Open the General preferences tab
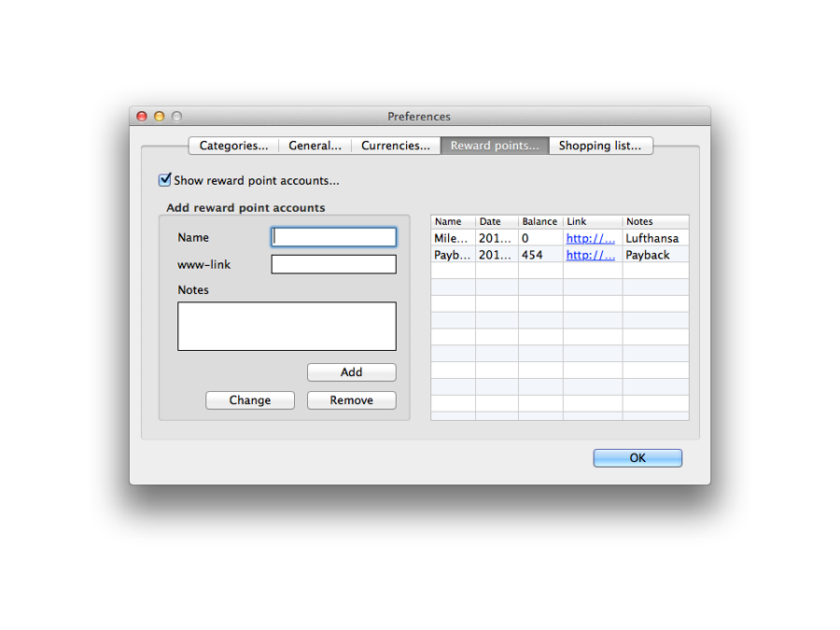The width and height of the screenshot is (840, 630). tap(315, 146)
